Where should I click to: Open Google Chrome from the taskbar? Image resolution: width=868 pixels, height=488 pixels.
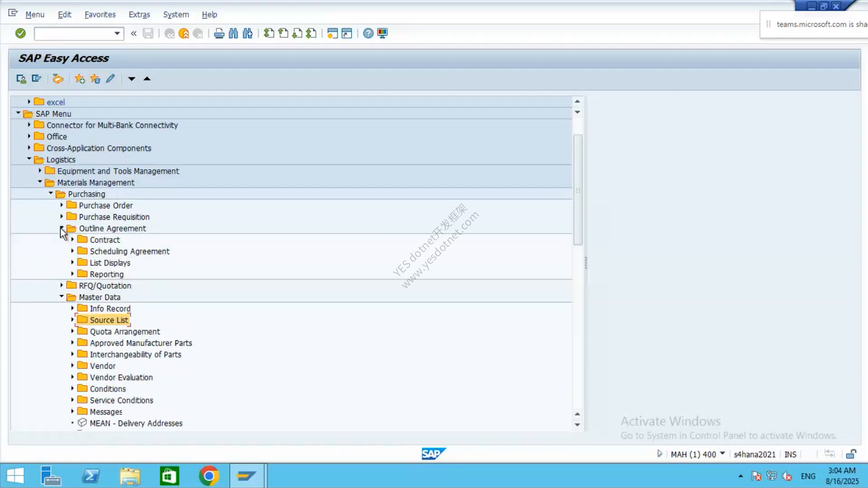(x=208, y=476)
